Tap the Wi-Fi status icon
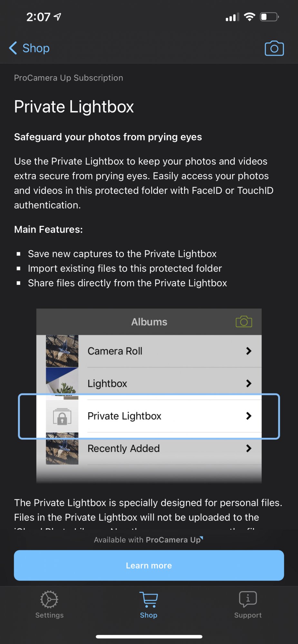Viewport: 298px width, 644px height. click(249, 17)
